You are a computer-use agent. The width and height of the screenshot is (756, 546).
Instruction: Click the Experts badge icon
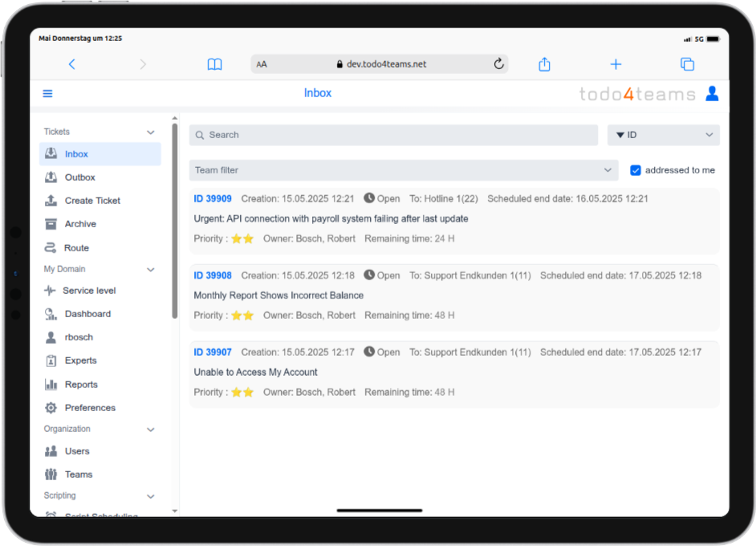(x=51, y=361)
